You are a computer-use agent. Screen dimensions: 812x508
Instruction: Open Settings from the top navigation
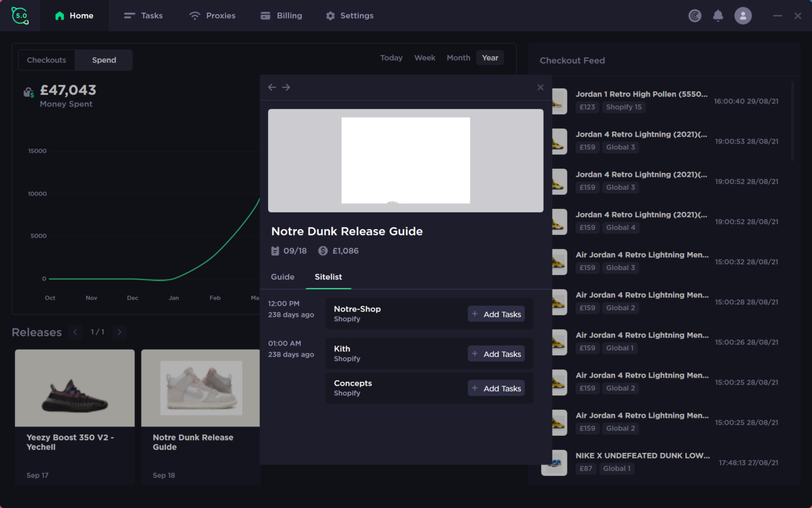point(349,15)
